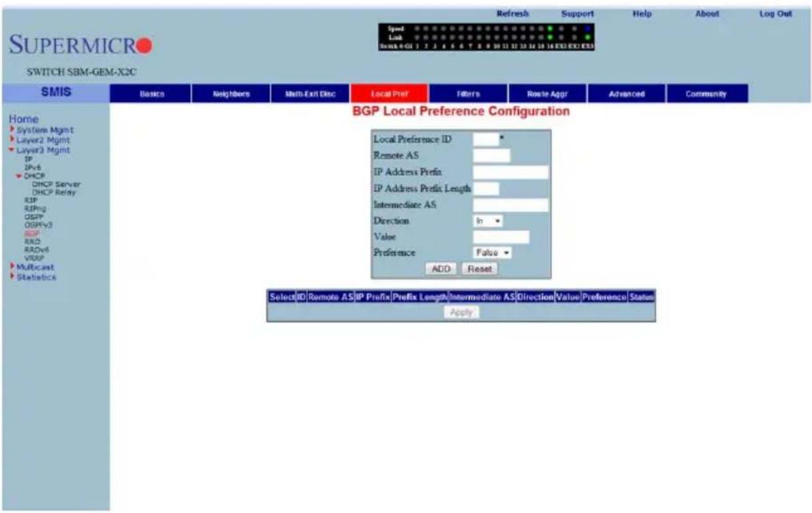Select RRD in the sidebar tree
This screenshot has width=812, height=513.
(31, 241)
